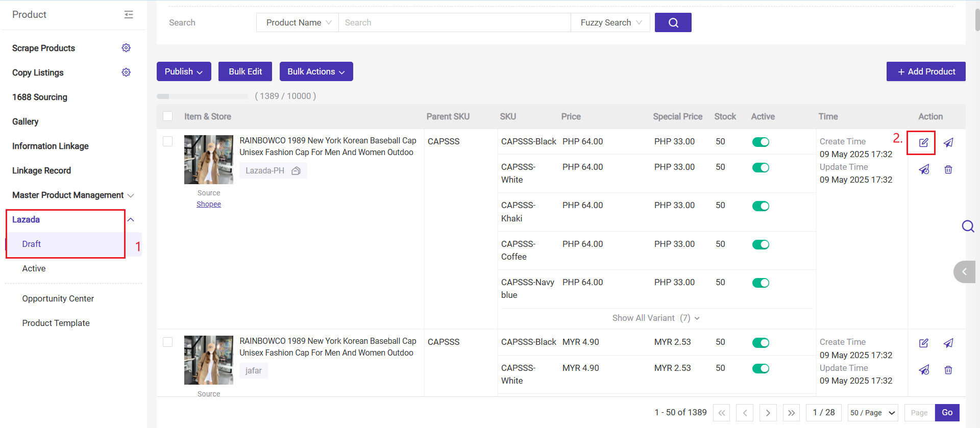Select the Lazada-PH product checkbox
The width and height of the screenshot is (980, 428).
[x=167, y=141]
